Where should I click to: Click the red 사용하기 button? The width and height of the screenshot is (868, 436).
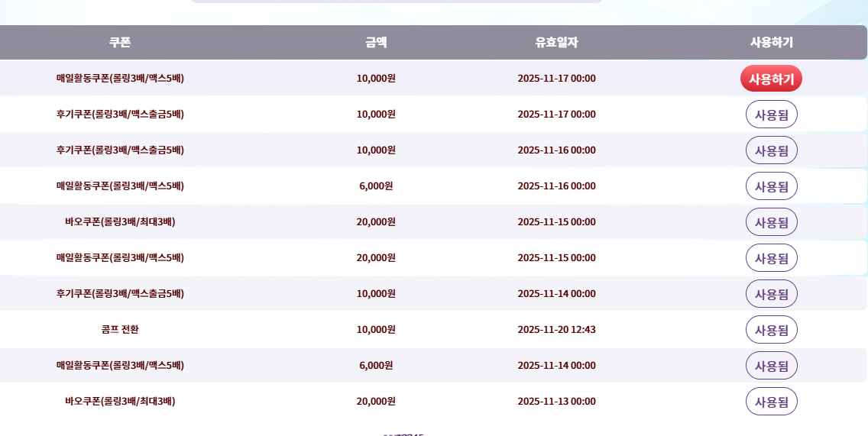click(x=771, y=79)
